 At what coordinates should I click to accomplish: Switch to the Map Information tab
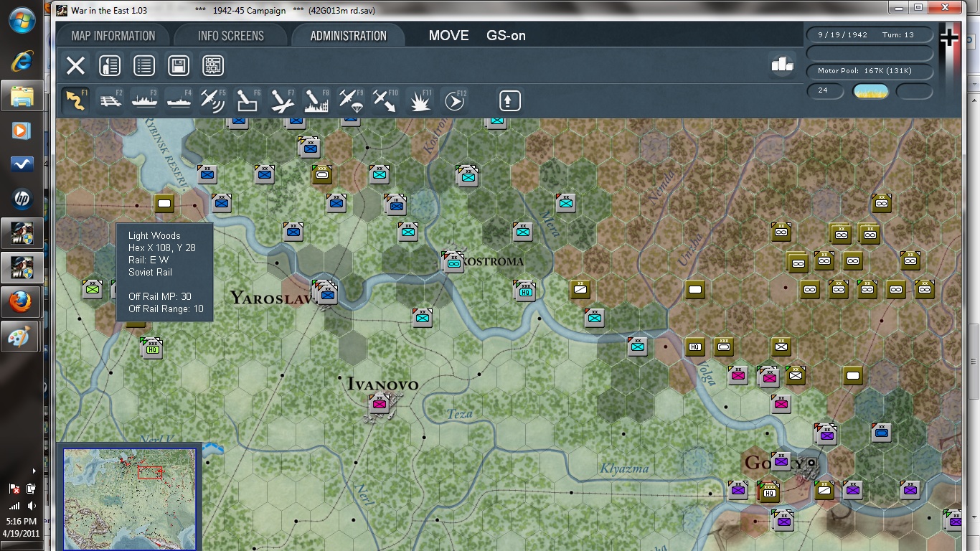tap(113, 36)
